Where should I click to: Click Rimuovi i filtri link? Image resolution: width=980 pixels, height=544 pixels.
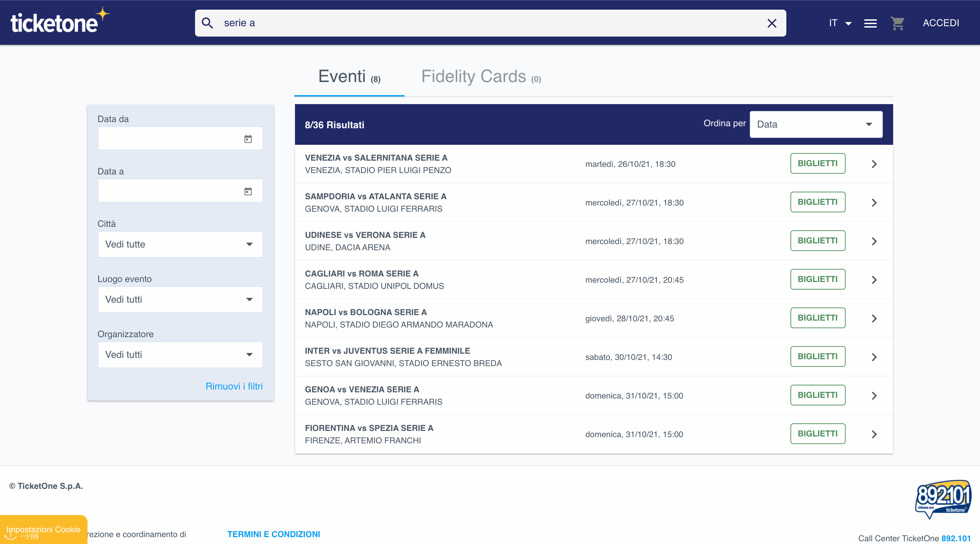[x=234, y=386]
